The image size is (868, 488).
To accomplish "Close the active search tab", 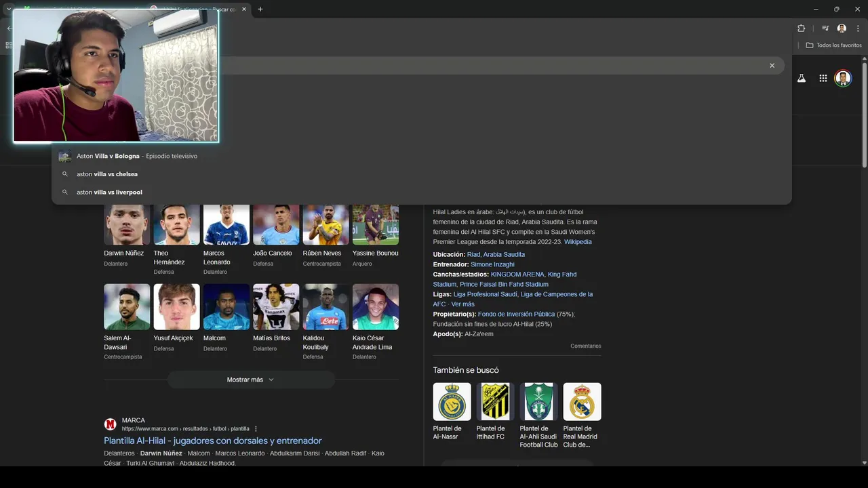I will (x=245, y=9).
